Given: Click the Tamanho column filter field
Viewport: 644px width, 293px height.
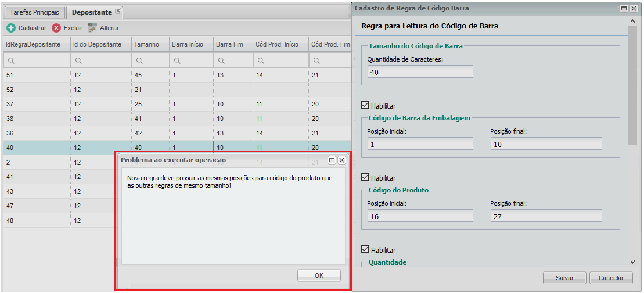Looking at the screenshot, I should pos(150,61).
